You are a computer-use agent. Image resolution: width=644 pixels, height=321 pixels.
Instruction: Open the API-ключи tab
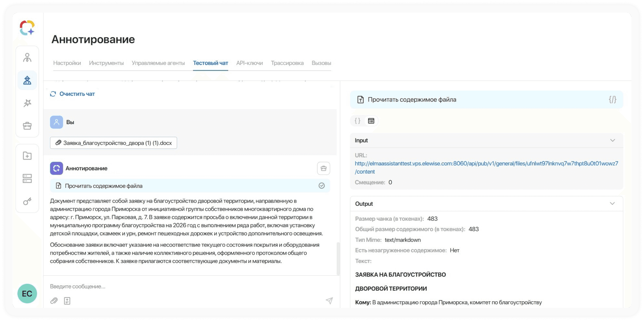(249, 63)
